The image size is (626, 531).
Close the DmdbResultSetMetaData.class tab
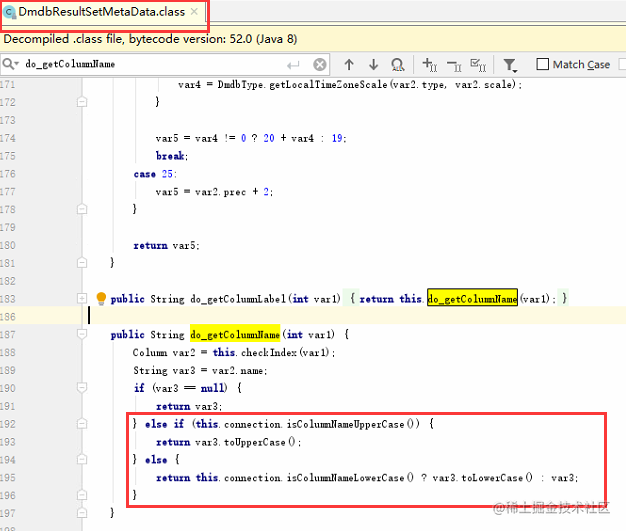(x=194, y=12)
